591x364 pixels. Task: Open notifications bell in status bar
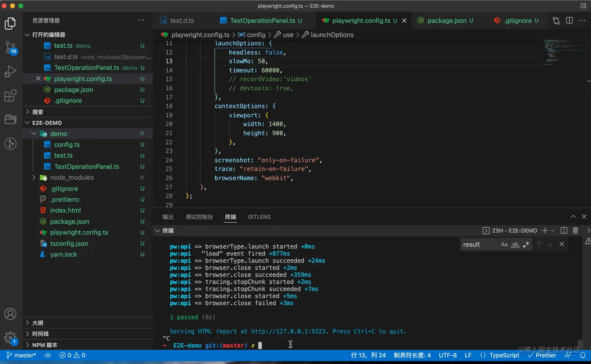pyautogui.click(x=582, y=355)
